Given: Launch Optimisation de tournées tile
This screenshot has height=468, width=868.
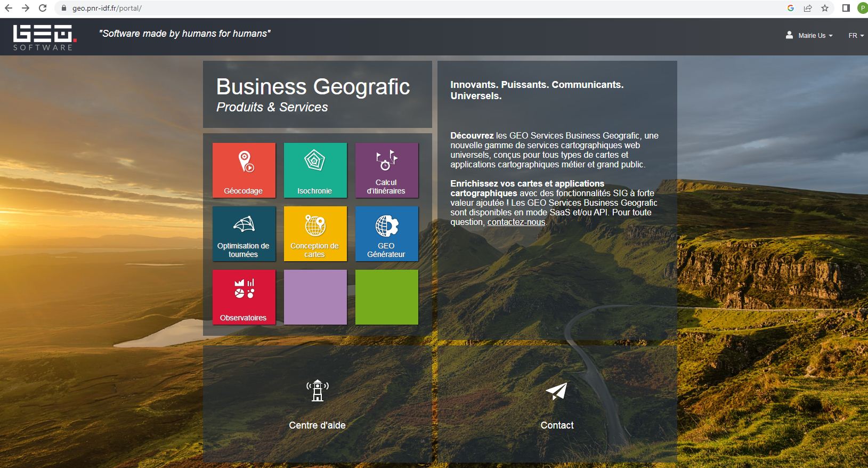Looking at the screenshot, I should tap(244, 233).
